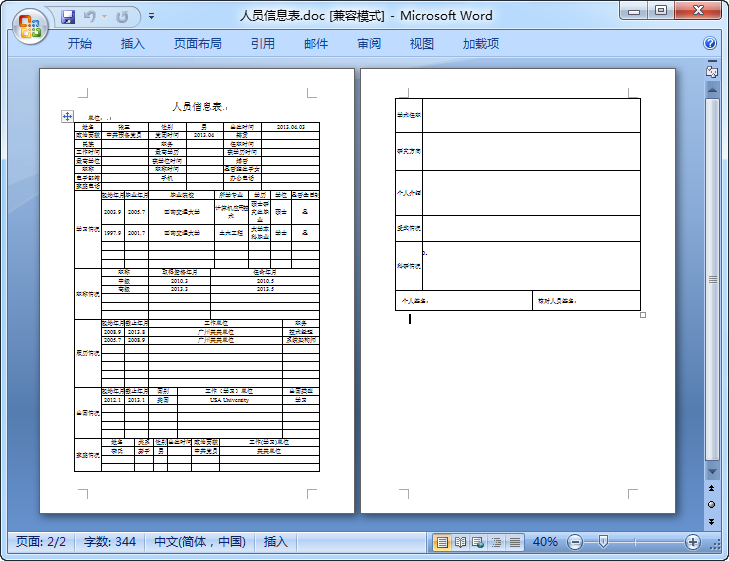Click the table move handle on page one
The height and width of the screenshot is (561, 729).
click(67, 116)
